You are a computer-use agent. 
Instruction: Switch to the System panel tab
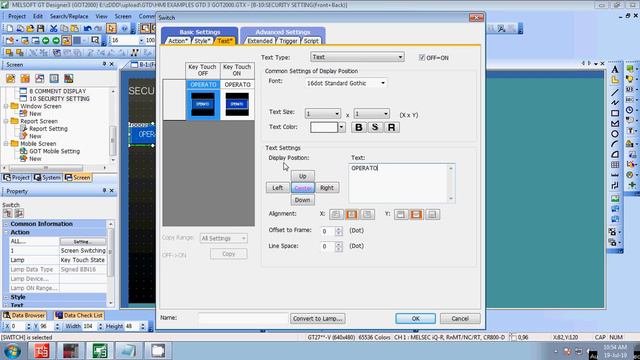[47, 178]
